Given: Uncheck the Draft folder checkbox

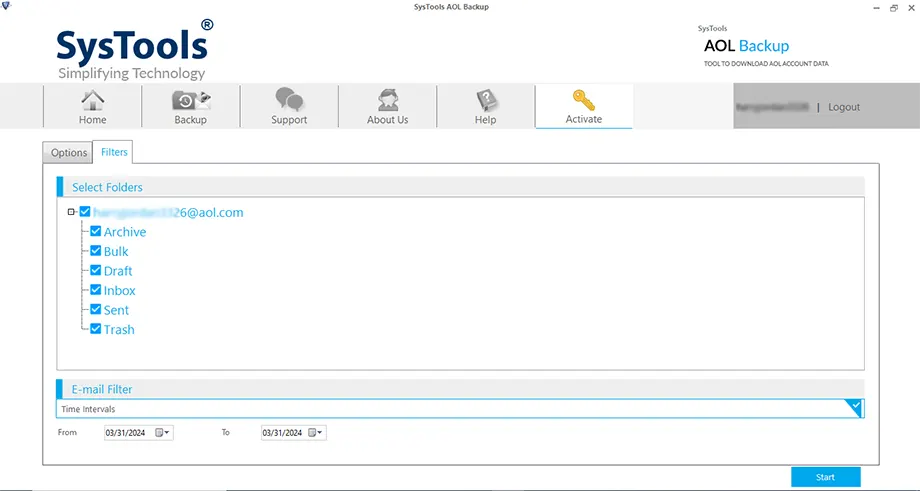Looking at the screenshot, I should click(x=96, y=270).
